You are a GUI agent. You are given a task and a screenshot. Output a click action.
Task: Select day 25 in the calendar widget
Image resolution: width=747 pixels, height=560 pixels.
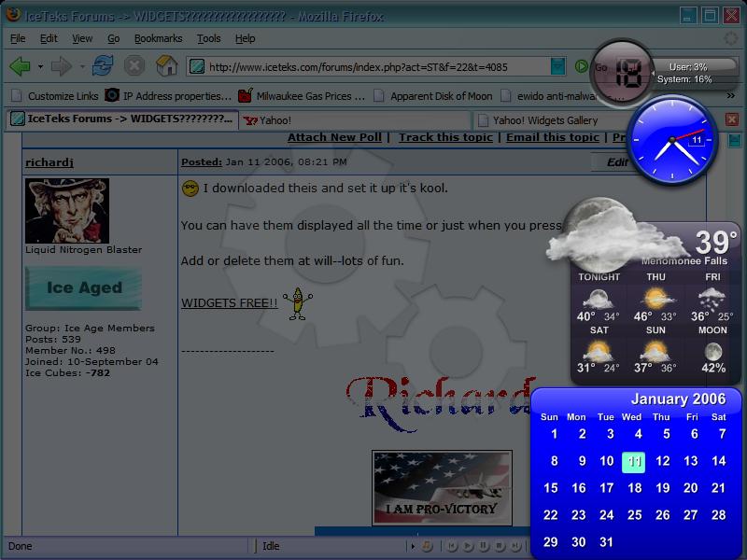(635, 515)
